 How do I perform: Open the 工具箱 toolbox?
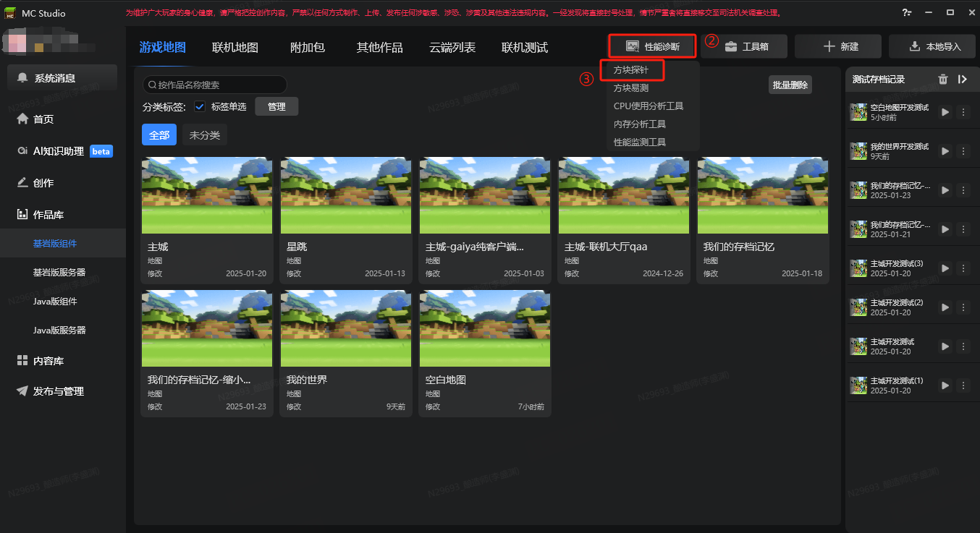coord(745,46)
